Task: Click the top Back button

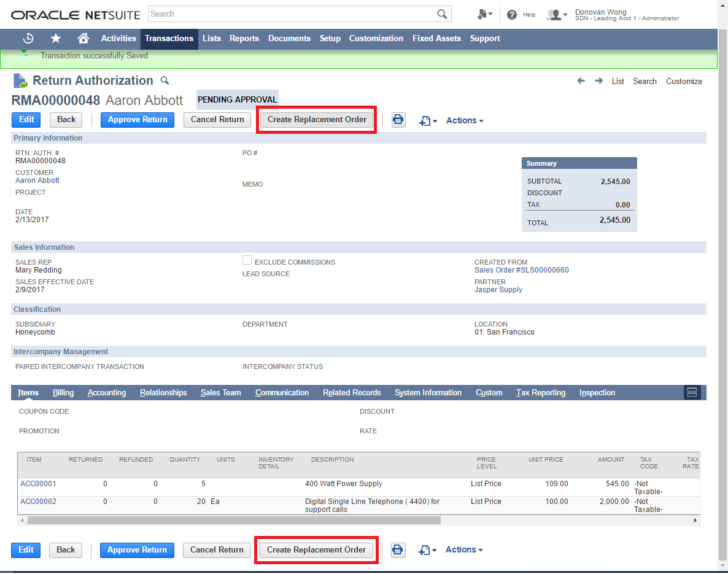Action: tap(66, 120)
